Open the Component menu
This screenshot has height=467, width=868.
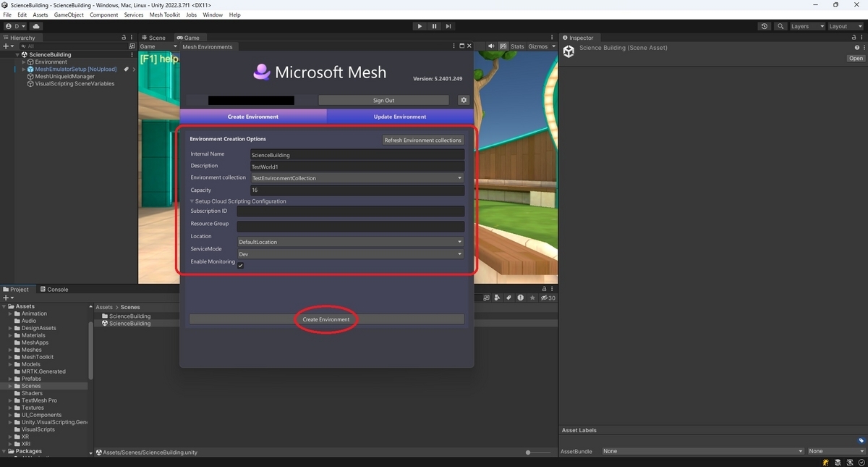click(x=104, y=14)
